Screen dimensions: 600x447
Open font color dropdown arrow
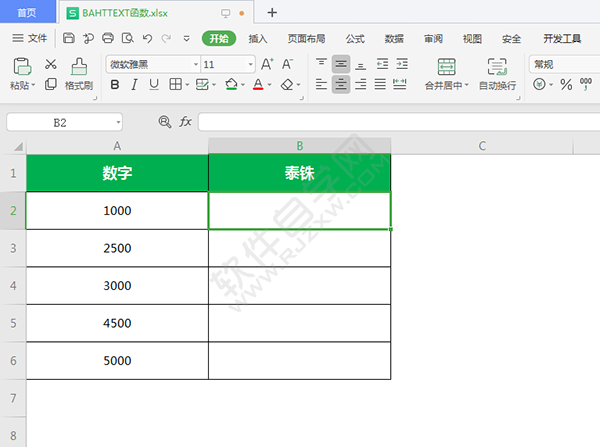(x=269, y=85)
